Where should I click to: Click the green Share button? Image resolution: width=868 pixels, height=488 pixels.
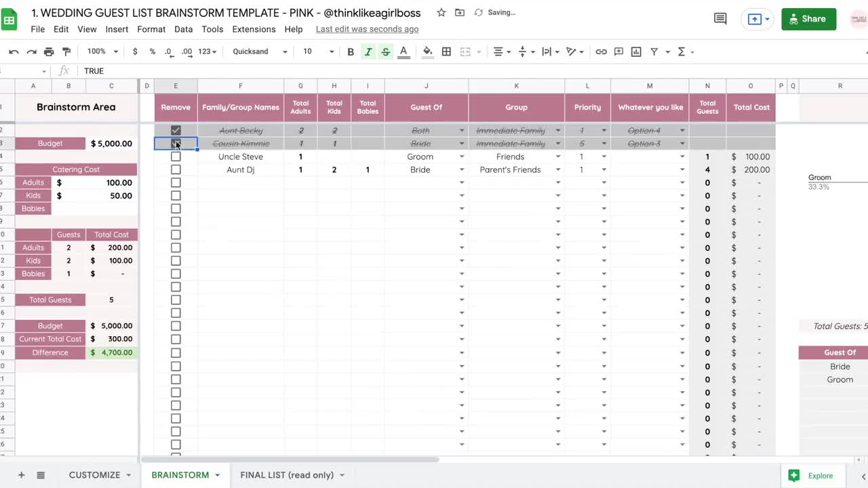click(x=809, y=19)
